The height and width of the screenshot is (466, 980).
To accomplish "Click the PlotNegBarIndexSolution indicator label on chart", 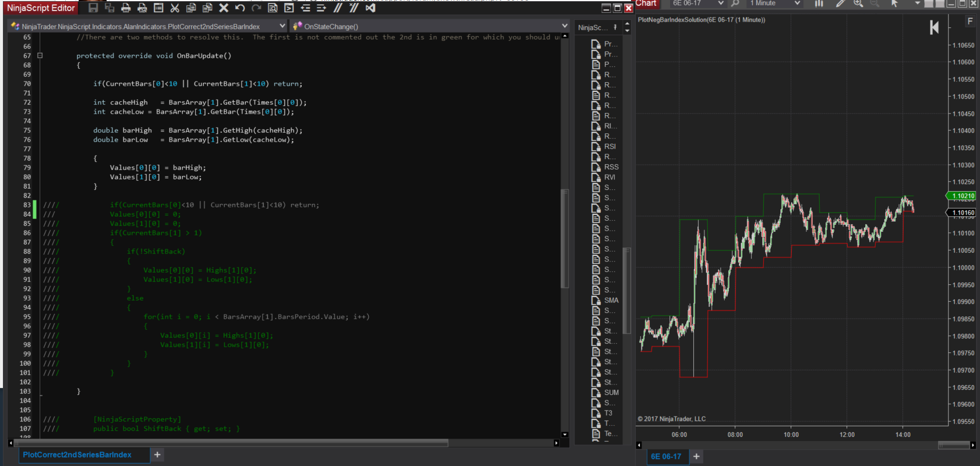I will (x=701, y=20).
